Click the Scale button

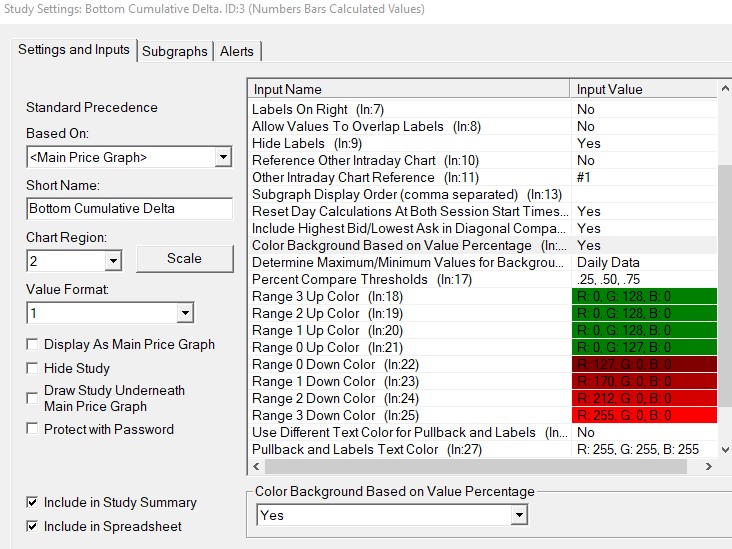pyautogui.click(x=184, y=258)
